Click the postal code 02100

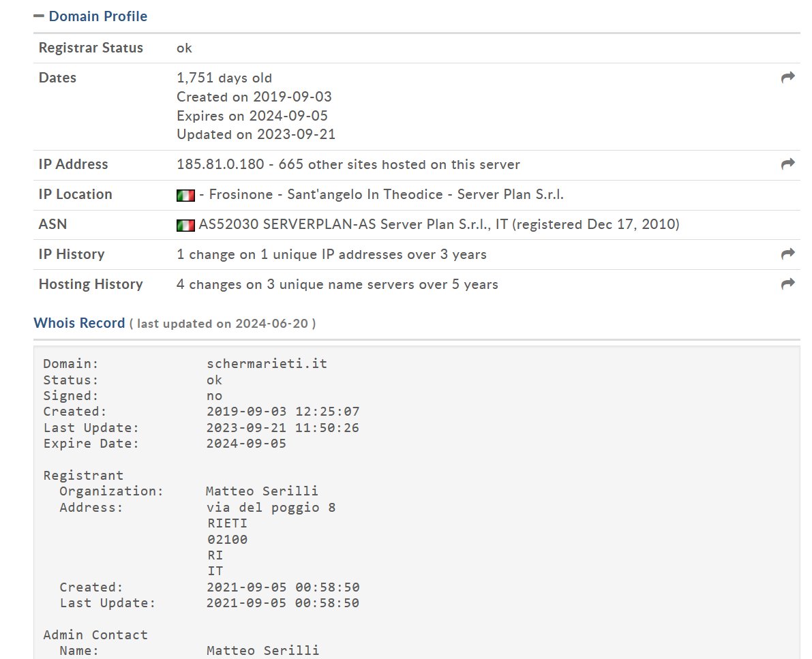click(x=227, y=540)
